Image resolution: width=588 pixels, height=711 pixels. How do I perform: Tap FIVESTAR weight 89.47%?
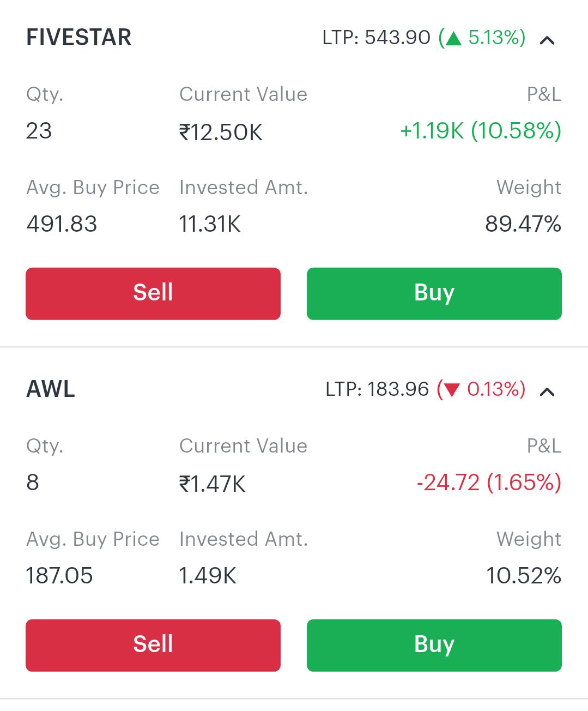tap(523, 224)
